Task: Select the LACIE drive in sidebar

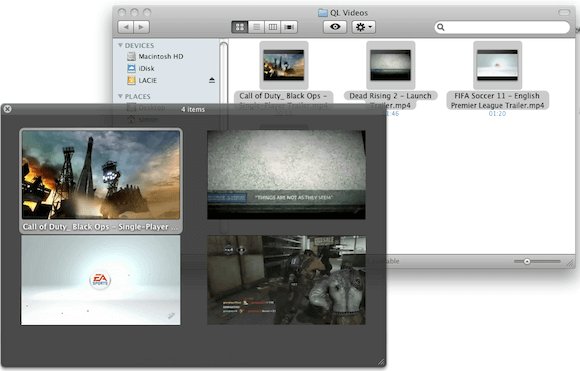Action: (x=148, y=80)
